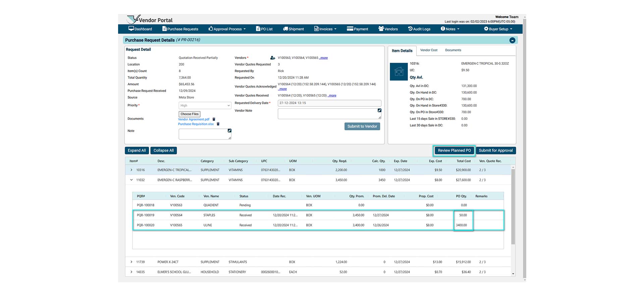This screenshot has width=644, height=292.
Task: Click Expand All button
Action: (x=137, y=150)
